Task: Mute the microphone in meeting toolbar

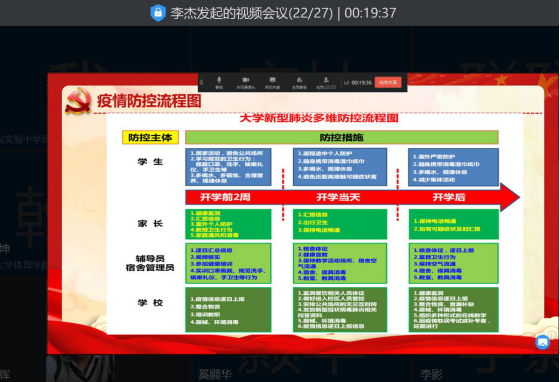Action: [x=219, y=82]
